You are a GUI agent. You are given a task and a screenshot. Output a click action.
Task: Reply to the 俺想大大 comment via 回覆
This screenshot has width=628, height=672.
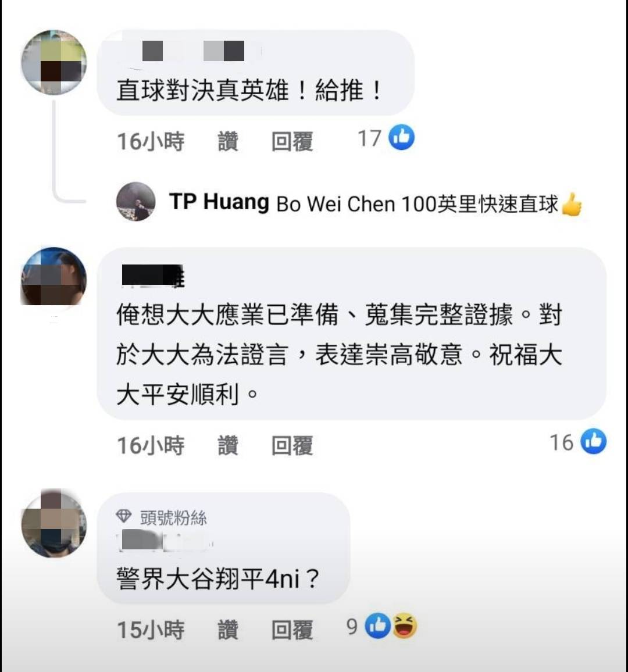[x=292, y=445]
